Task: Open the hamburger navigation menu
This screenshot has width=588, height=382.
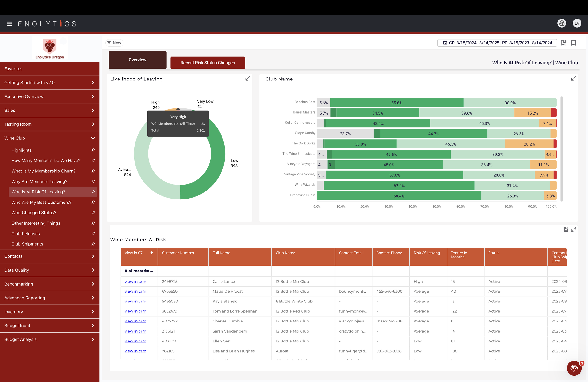Action: tap(9, 24)
